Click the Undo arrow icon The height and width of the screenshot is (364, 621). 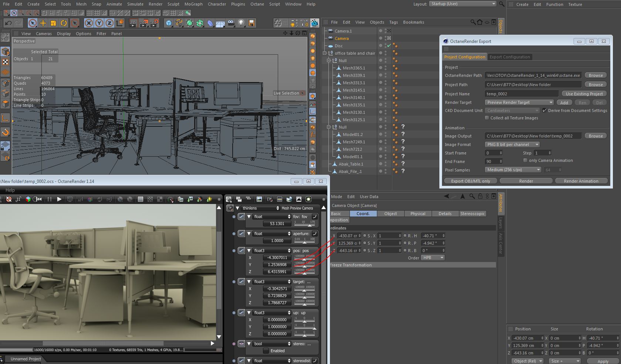[x=8, y=23]
